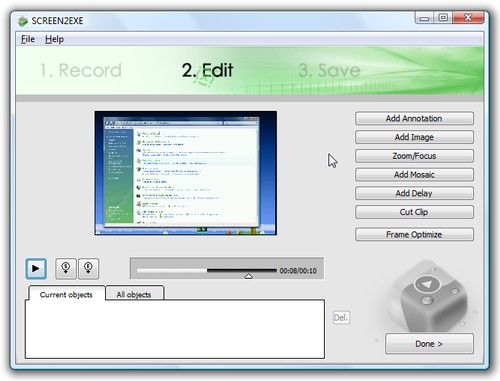Switch to the Current objects tab
500x381 pixels.
66,294
